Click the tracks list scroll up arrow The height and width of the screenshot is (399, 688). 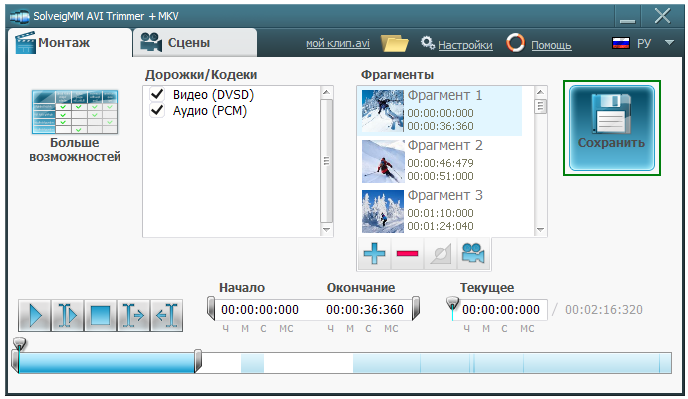[326, 92]
